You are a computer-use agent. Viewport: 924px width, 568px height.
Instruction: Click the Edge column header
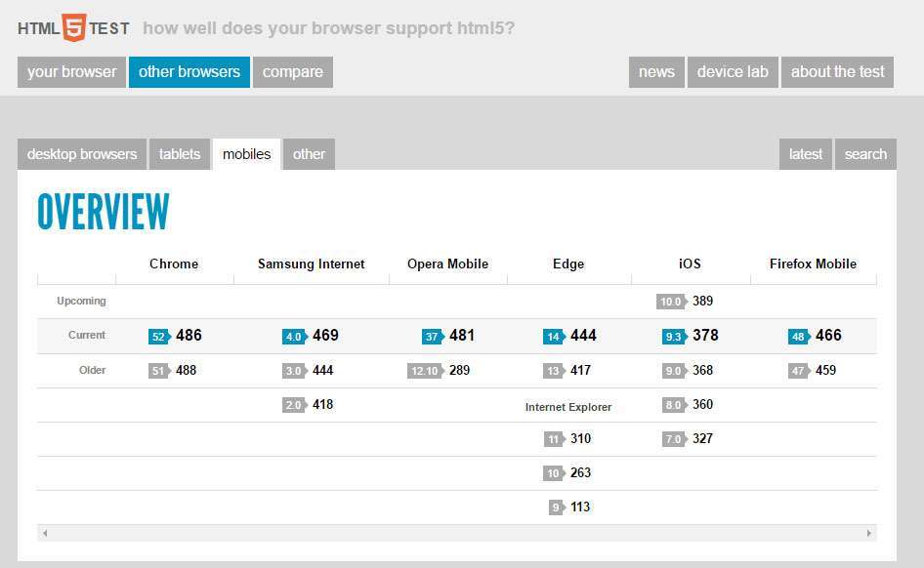click(568, 264)
